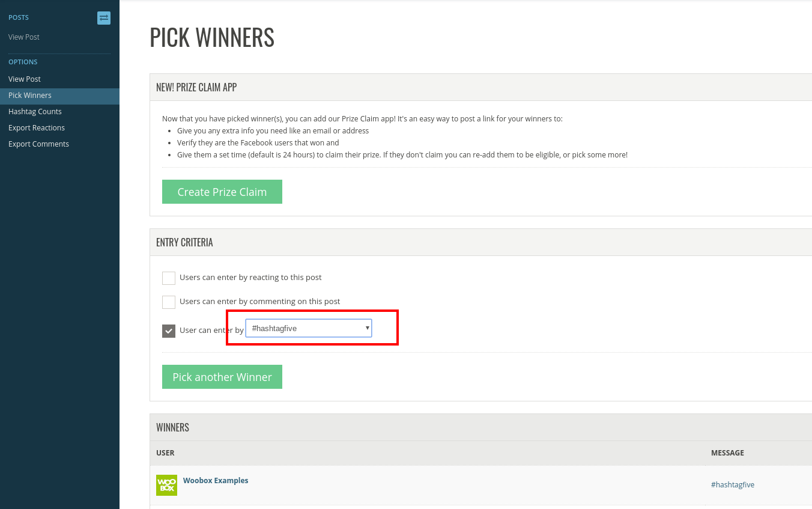The image size is (812, 509).
Task: Open the Woobox Examples winner profile
Action: (215, 480)
